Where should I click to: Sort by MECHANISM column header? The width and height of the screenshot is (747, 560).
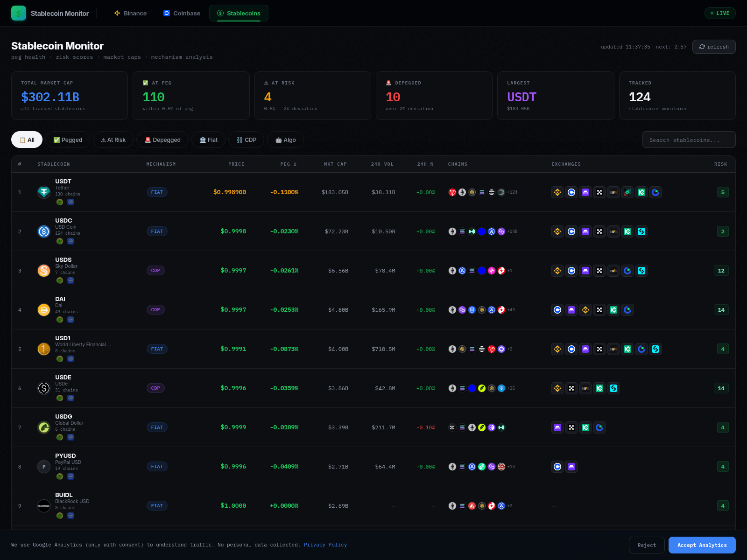(x=161, y=164)
